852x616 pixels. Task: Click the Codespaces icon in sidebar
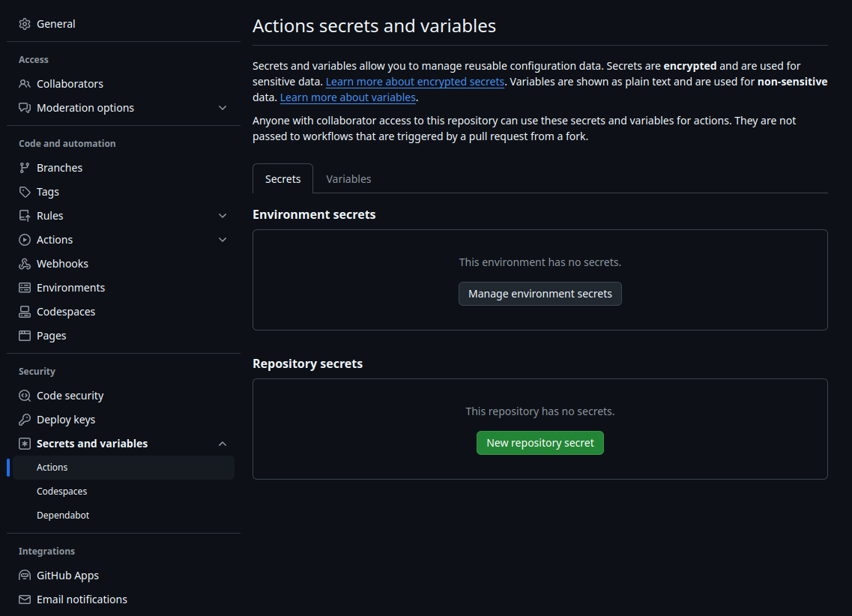coord(25,312)
